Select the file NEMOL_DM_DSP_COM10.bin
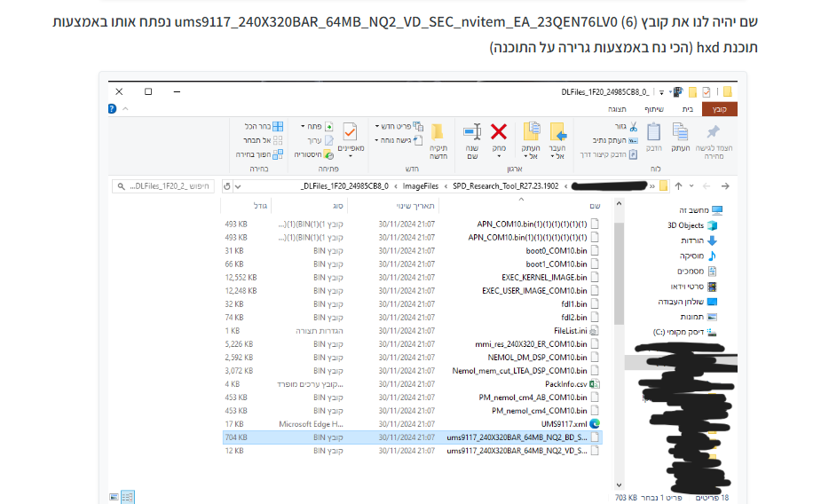Screen dimensions: 821x504 537,358
